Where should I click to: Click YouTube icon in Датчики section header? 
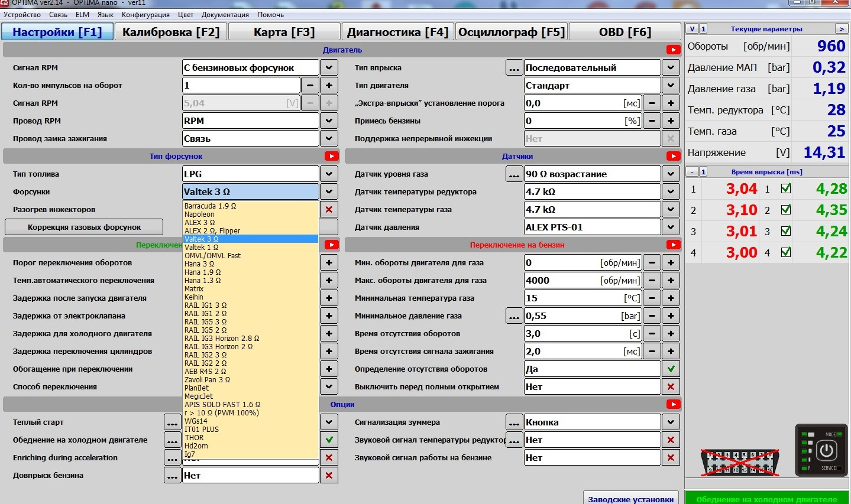point(673,157)
